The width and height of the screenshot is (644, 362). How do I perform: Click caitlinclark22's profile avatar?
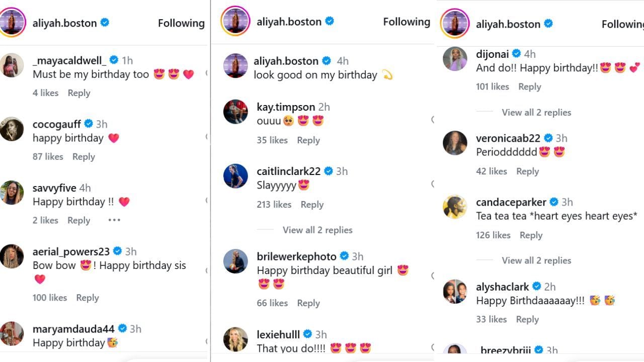[235, 176]
